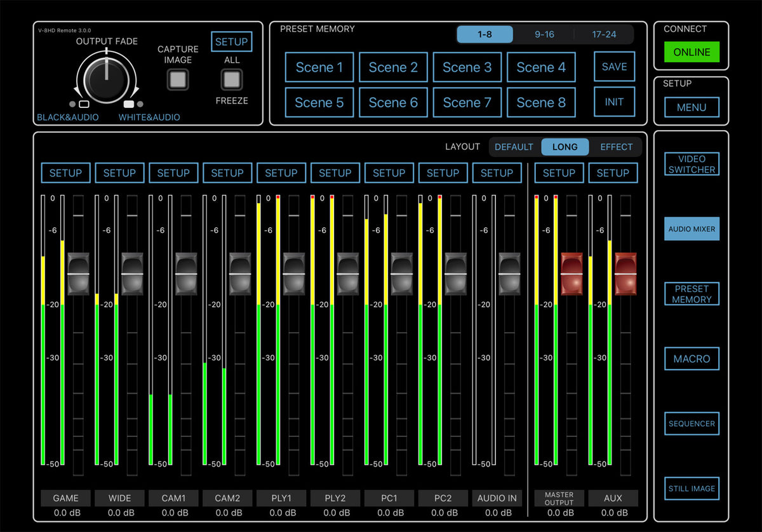Open SETUP for the GAME channel

[x=65, y=172]
